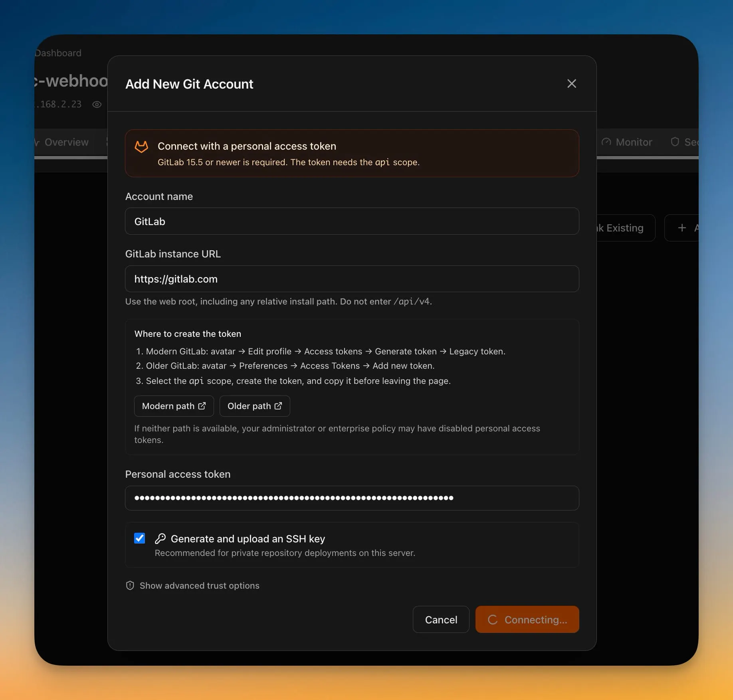Click the external link icon on Older path
This screenshot has width=733, height=700.
pyautogui.click(x=278, y=405)
